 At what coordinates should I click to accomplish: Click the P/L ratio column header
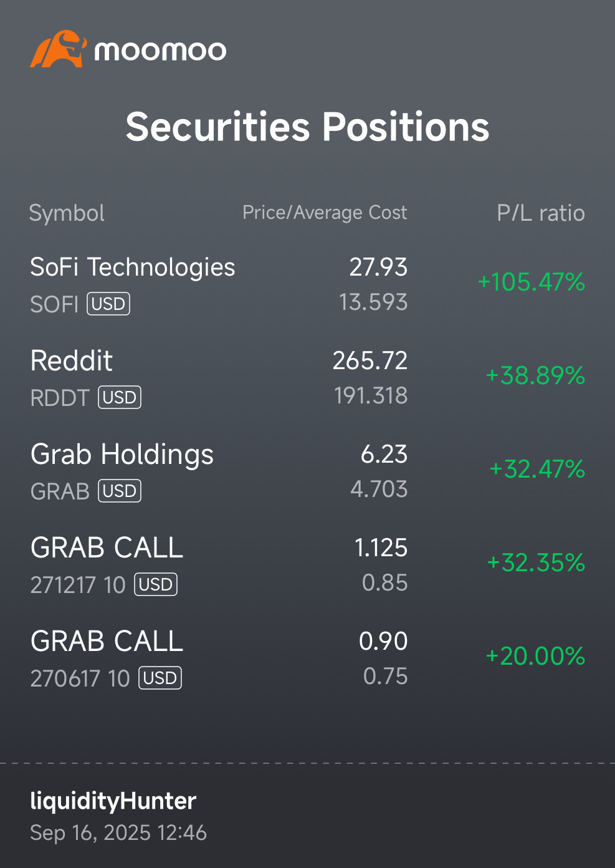point(541,213)
